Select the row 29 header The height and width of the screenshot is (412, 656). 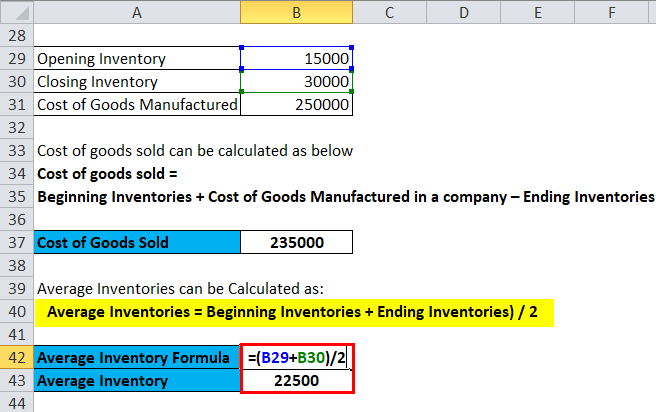(15, 59)
